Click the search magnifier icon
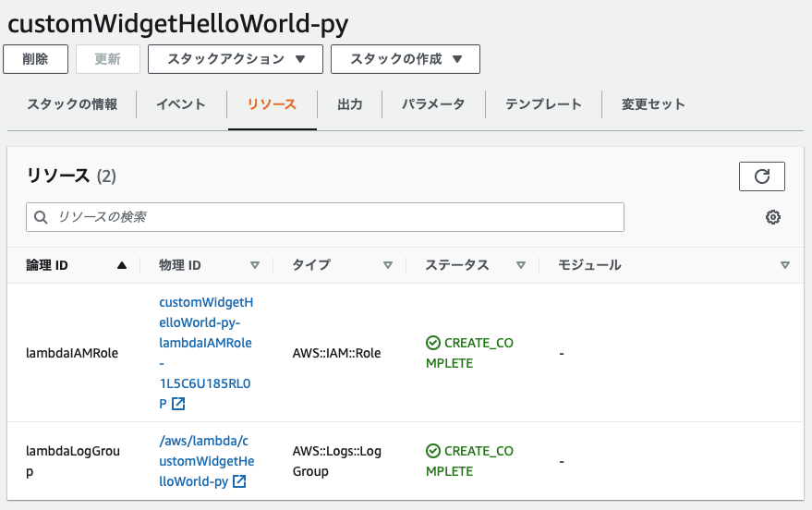 tap(41, 217)
